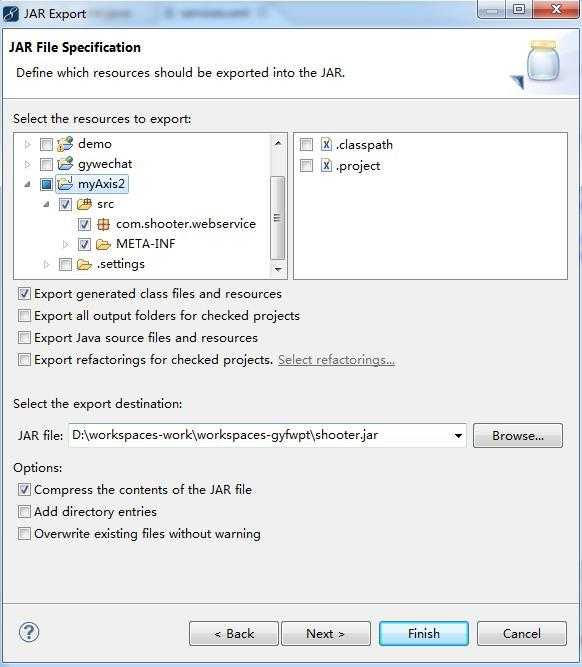
Task: Open the JAR file path dropdown
Action: pyautogui.click(x=458, y=436)
